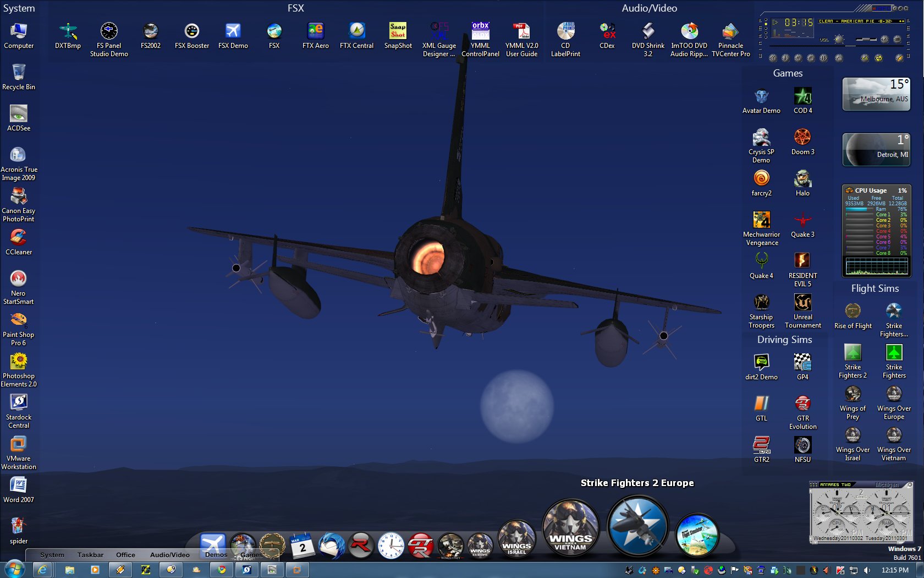Click the Strike Fighters 2 Europe dock icon
924x578 pixels.
637,526
